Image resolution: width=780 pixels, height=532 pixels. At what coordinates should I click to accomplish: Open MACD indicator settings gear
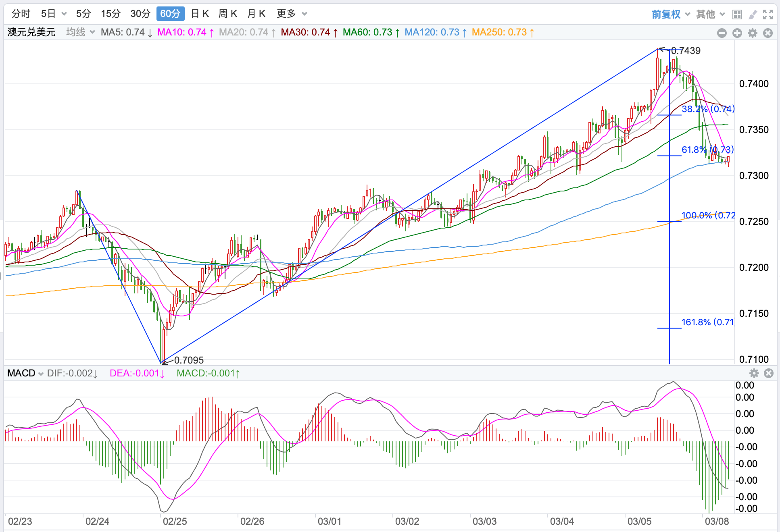(754, 373)
